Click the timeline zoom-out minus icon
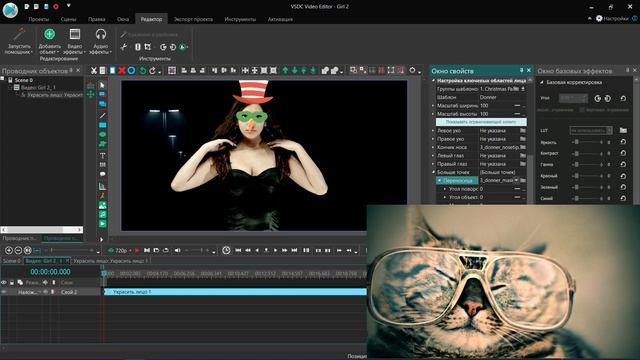Viewport: 640px width, 360px height. (18, 250)
